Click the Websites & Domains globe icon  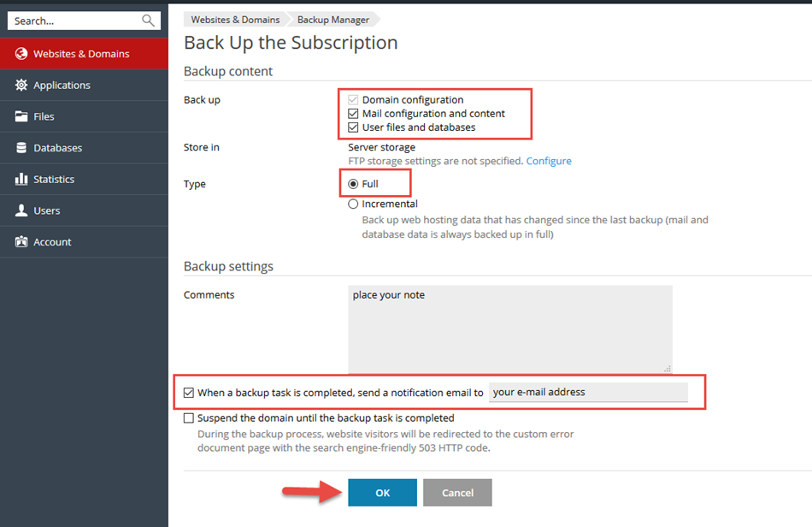point(21,54)
